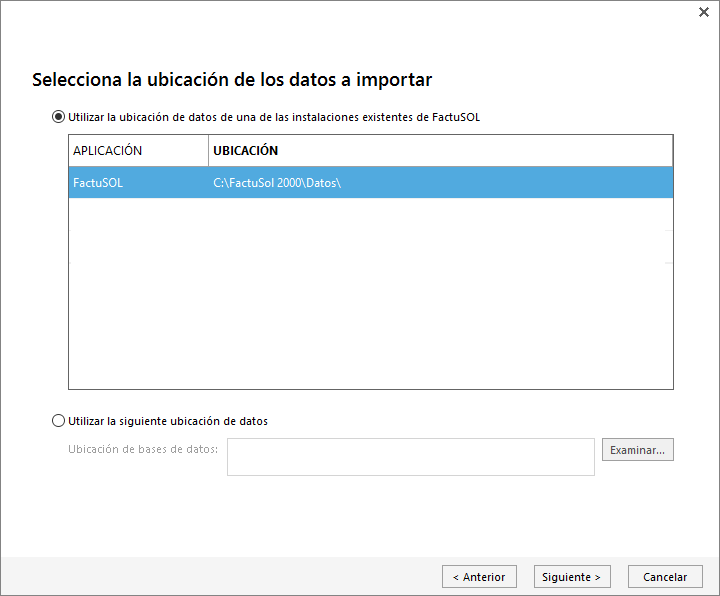Viewport: 720px width, 596px height.
Task: Click the 'instalaciones existentes de FactuSOL' option label
Action: [x=274, y=117]
